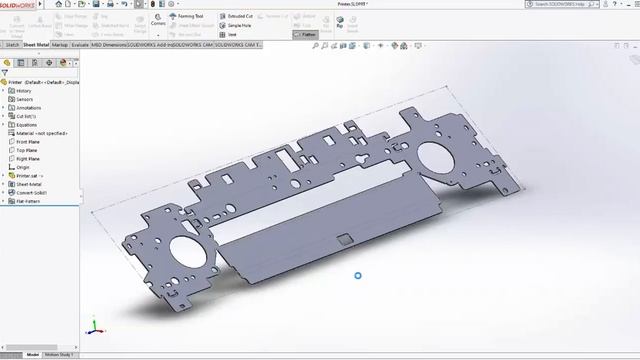Select the Material not specified item
Screen dimensions: 640x360
tap(42, 133)
